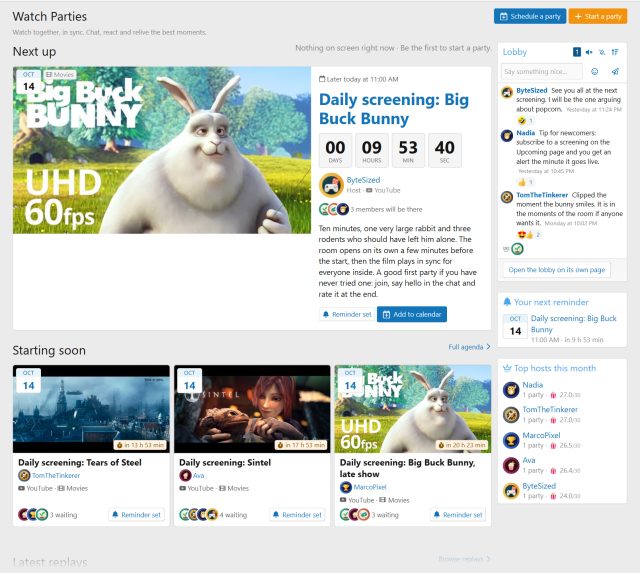Toggle thumbs-up reaction on Nadia's lobby message
The height and width of the screenshot is (573, 640).
(525, 182)
